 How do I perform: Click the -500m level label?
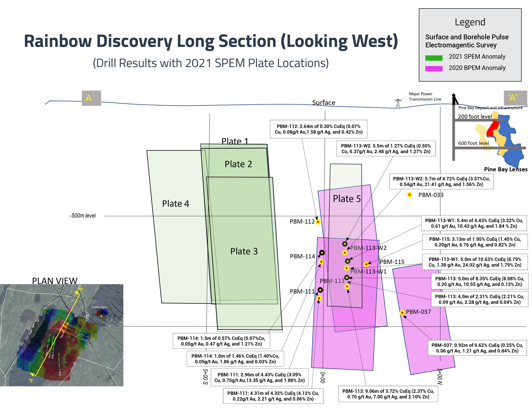[83, 216]
